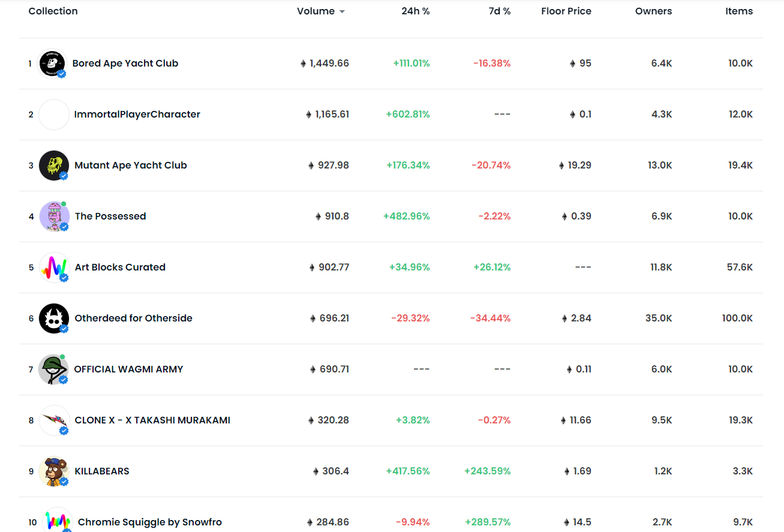Click the +602.81% 24h change
This screenshot has width=784, height=532.
coord(408,115)
